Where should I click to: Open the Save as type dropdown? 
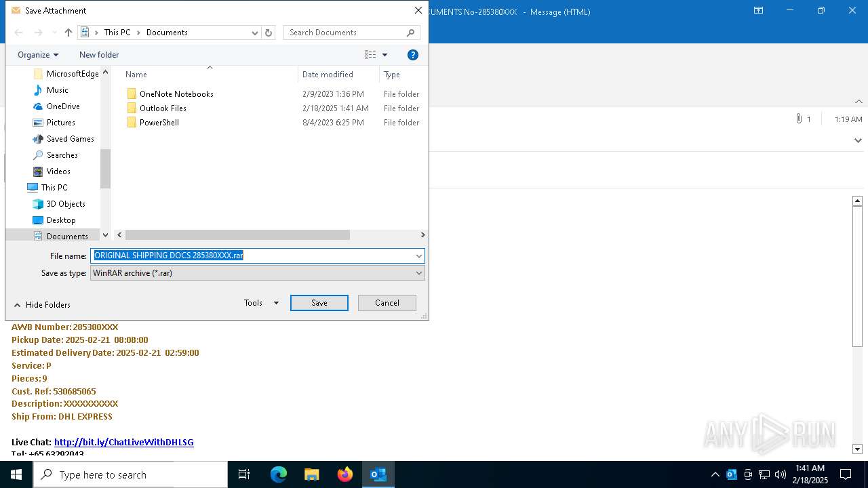258,272
